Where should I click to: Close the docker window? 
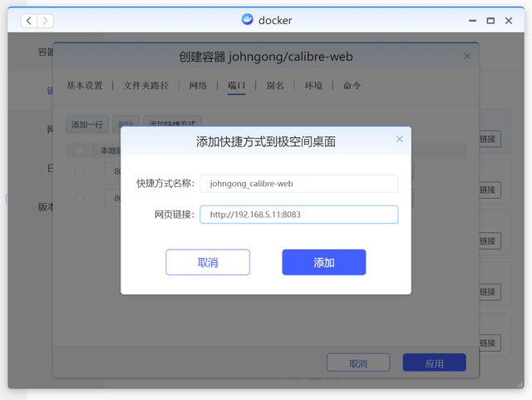(509, 21)
